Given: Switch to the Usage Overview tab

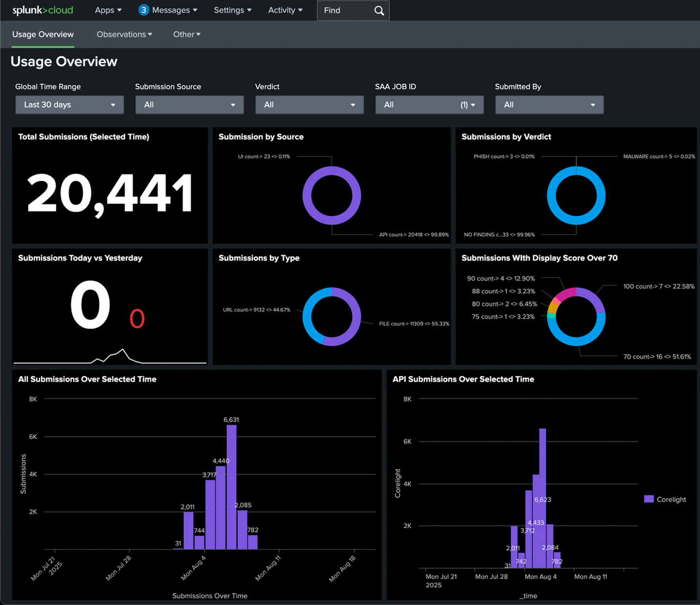Looking at the screenshot, I should (x=43, y=34).
